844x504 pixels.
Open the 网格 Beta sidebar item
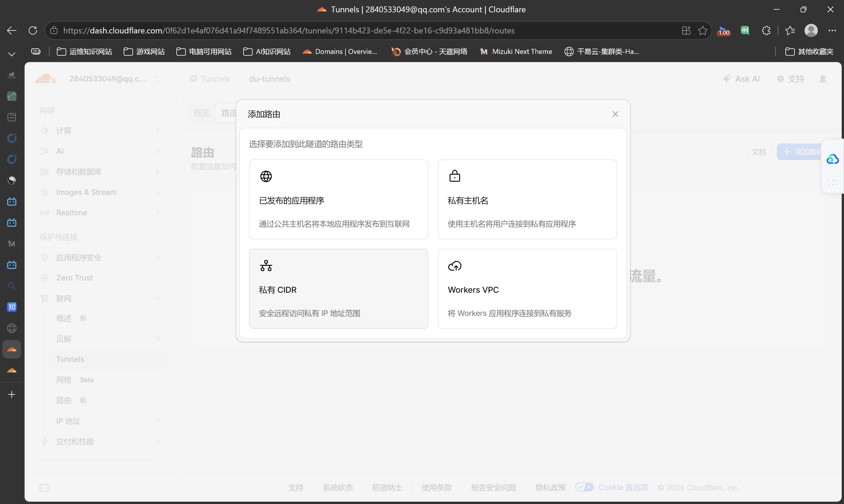pos(108,380)
